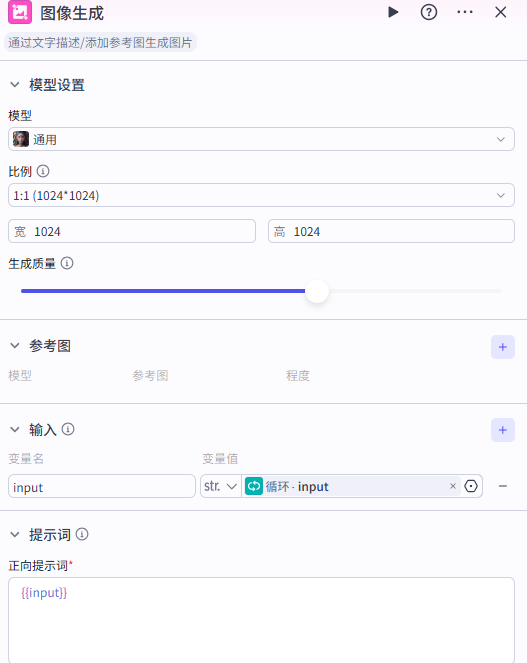Click the 正向提示词 text area

tap(261, 620)
